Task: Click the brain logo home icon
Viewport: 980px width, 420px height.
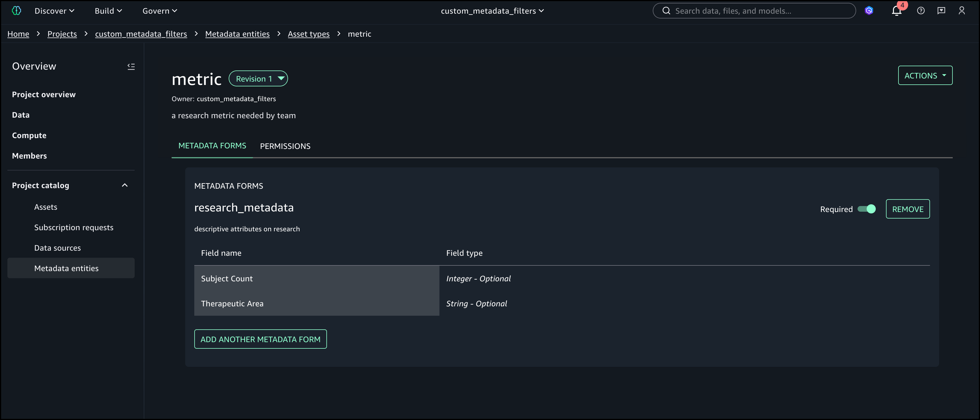Action: 16,11
